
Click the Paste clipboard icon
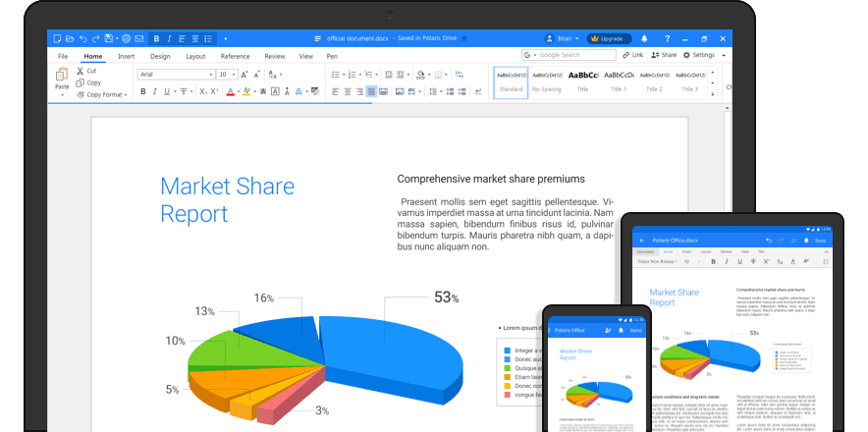[62, 75]
